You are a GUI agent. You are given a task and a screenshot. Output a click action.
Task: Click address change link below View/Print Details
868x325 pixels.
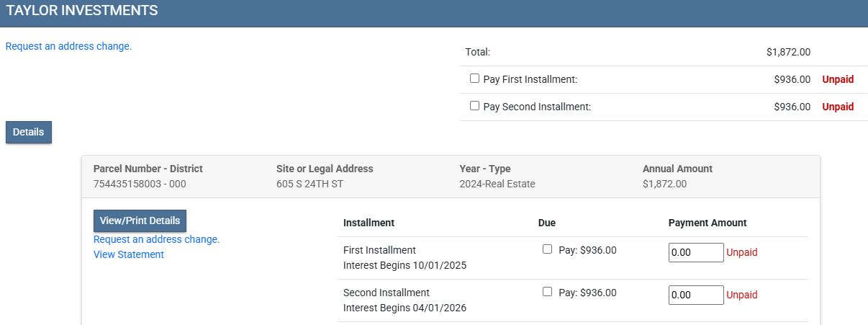click(156, 239)
